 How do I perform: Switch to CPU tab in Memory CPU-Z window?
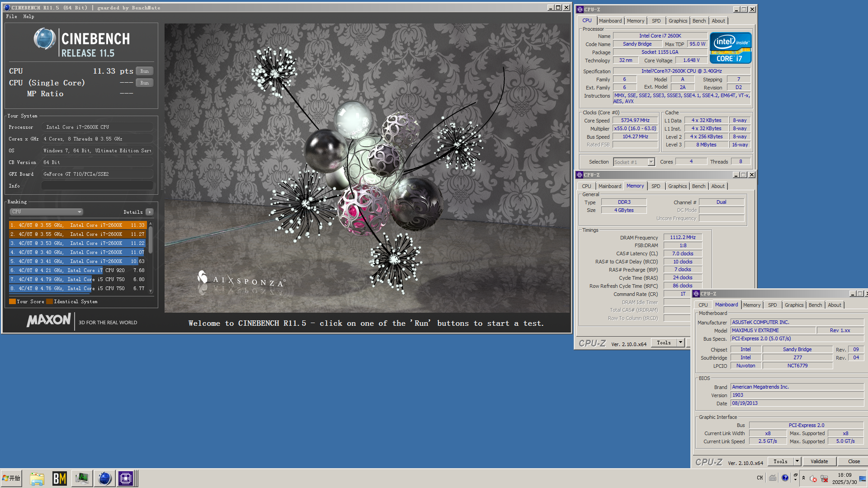[586, 186]
